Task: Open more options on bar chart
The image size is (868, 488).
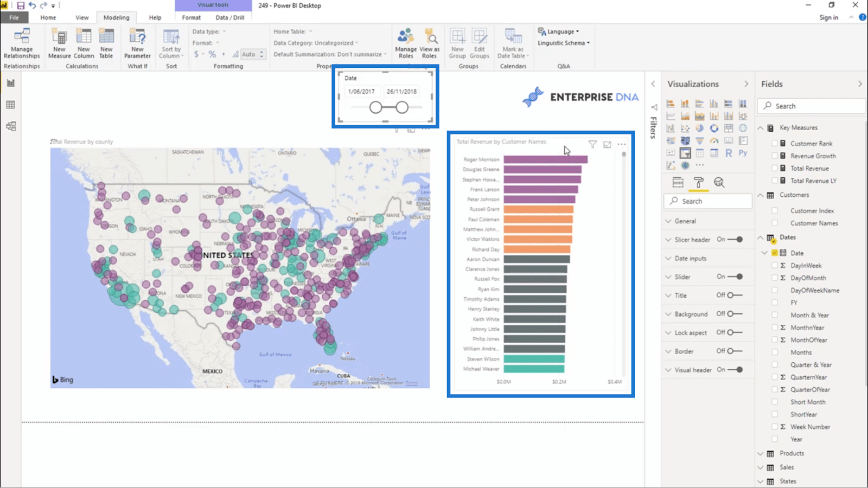Action: [622, 144]
